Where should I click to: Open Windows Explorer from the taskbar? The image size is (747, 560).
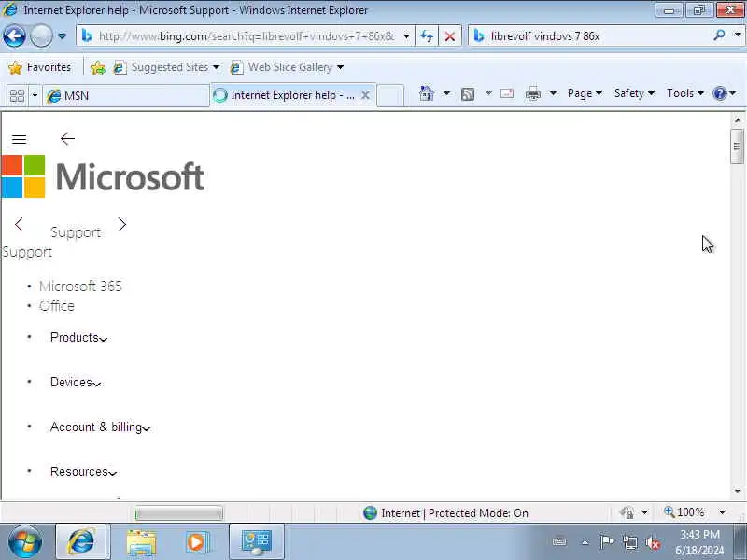click(141, 543)
